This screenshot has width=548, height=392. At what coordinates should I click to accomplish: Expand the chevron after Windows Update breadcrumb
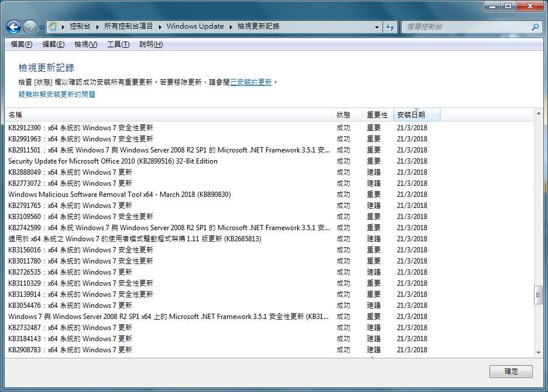tap(230, 26)
